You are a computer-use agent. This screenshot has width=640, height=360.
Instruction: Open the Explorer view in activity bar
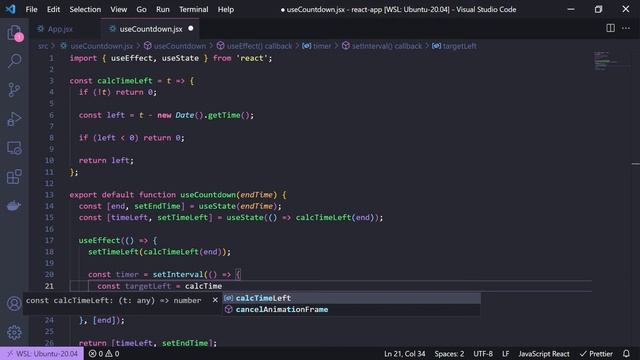click(x=14, y=33)
